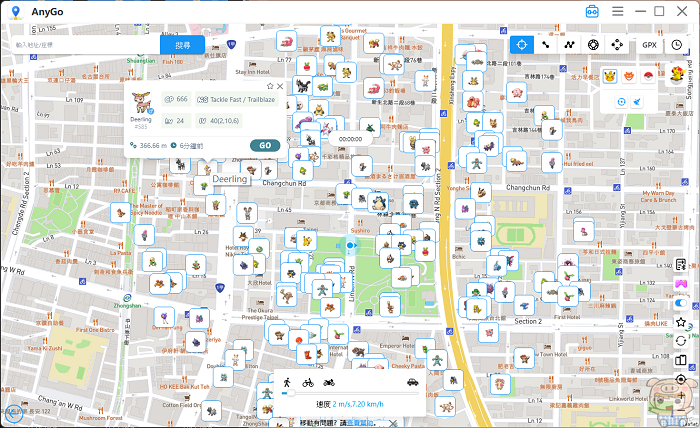Select joystick movement tool
The width and height of the screenshot is (700, 428).
pyautogui.click(x=617, y=45)
